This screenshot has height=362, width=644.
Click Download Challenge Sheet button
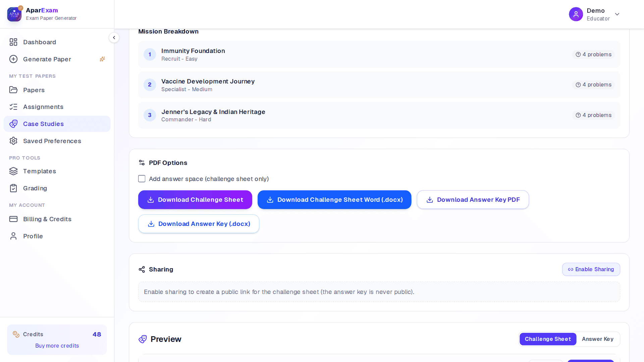click(195, 200)
